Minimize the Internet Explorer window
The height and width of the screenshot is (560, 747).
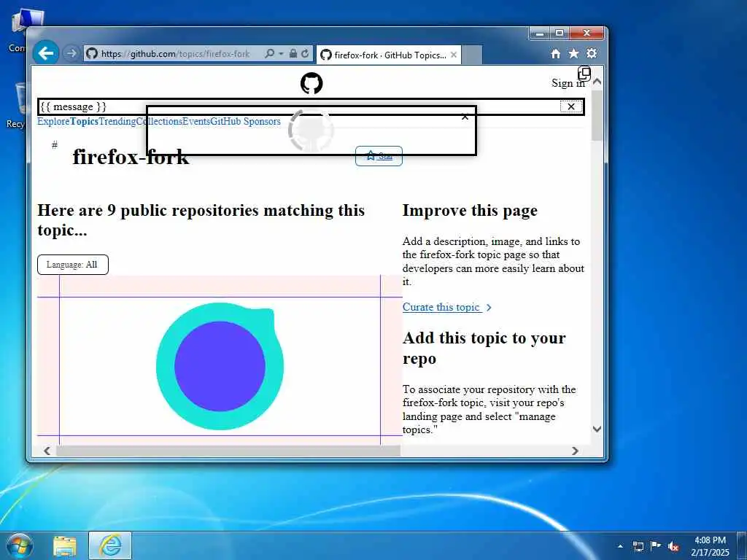(x=540, y=34)
